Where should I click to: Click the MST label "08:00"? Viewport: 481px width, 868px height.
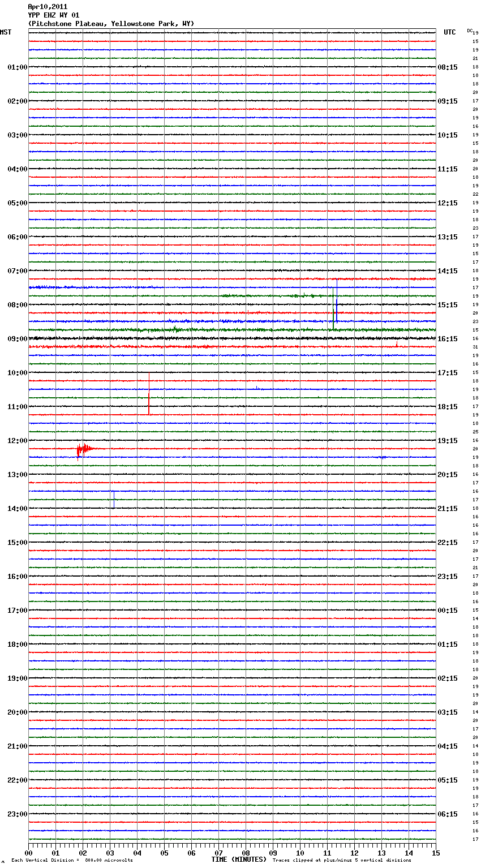(x=18, y=305)
